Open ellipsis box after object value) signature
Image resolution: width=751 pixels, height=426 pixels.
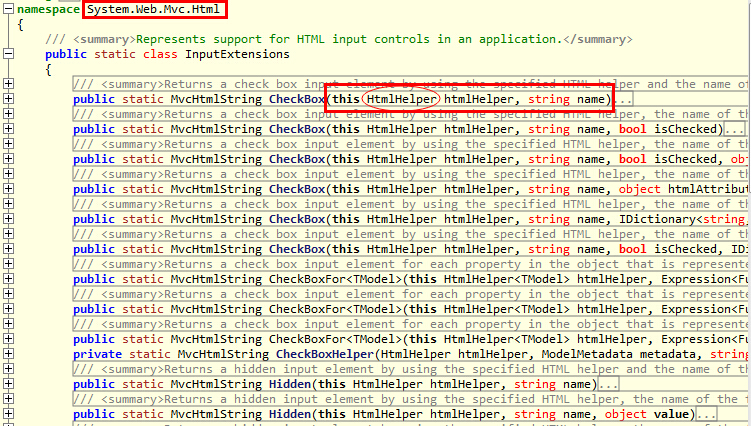pyautogui.click(x=706, y=414)
